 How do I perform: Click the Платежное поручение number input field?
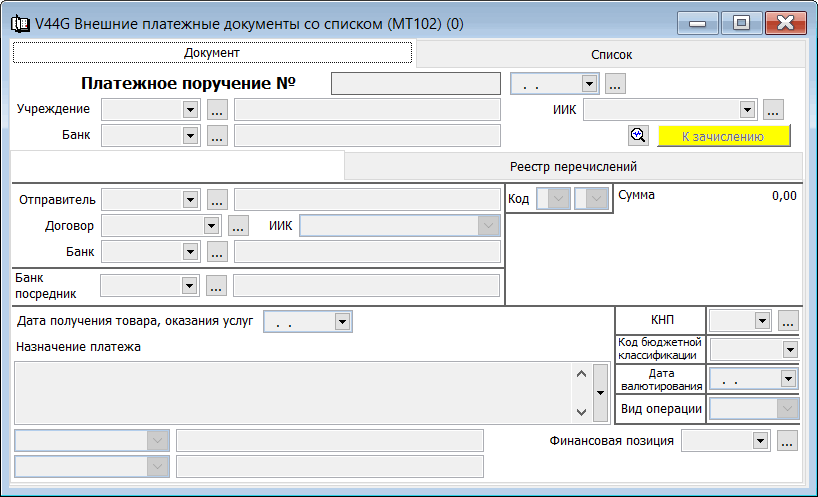click(x=415, y=85)
